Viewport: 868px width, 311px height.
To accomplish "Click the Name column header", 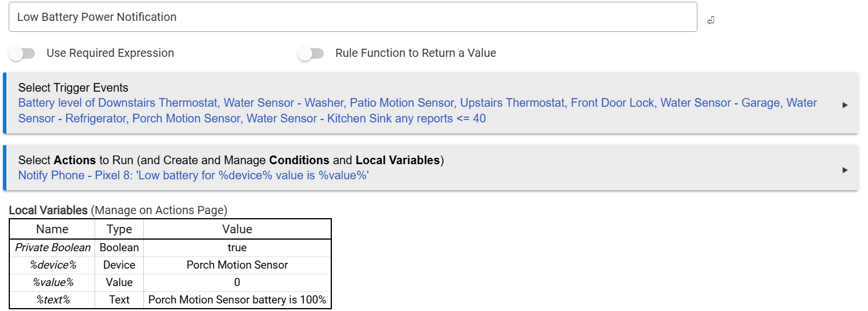I will click(52, 229).
